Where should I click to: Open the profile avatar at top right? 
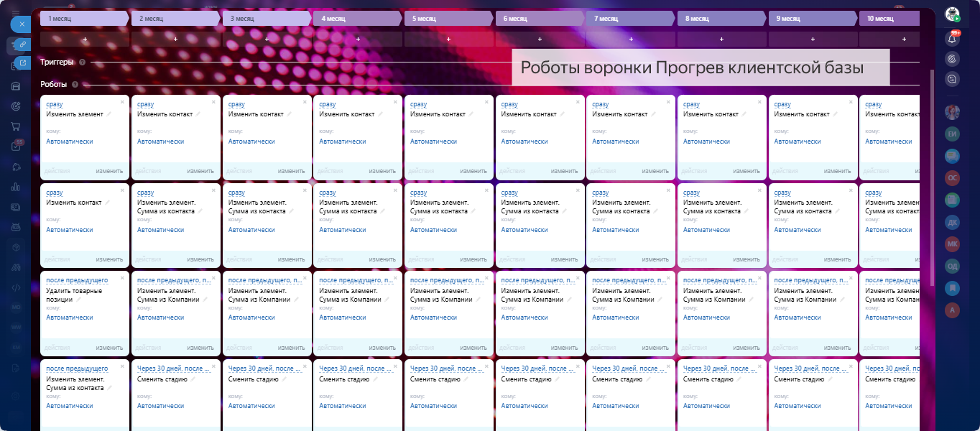click(x=952, y=14)
